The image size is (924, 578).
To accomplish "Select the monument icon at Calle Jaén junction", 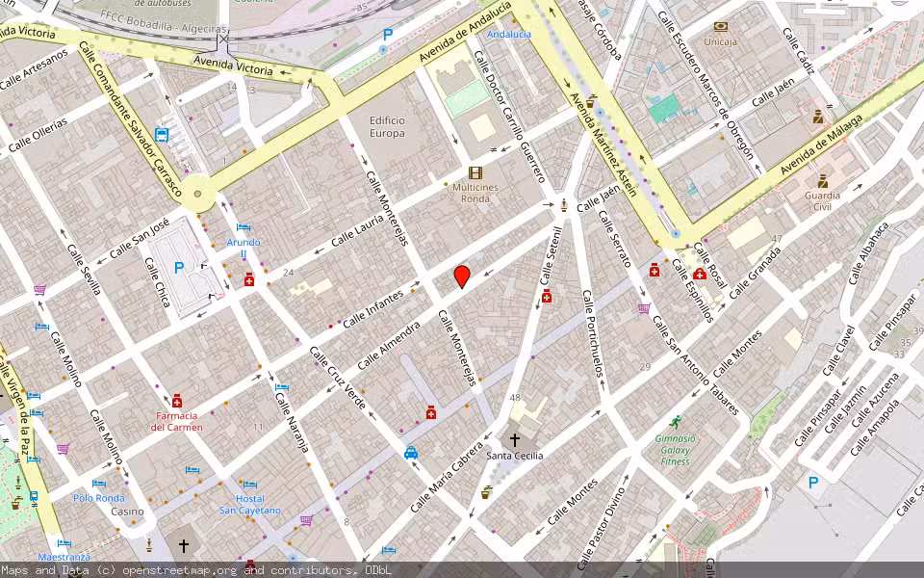I will 564,205.
